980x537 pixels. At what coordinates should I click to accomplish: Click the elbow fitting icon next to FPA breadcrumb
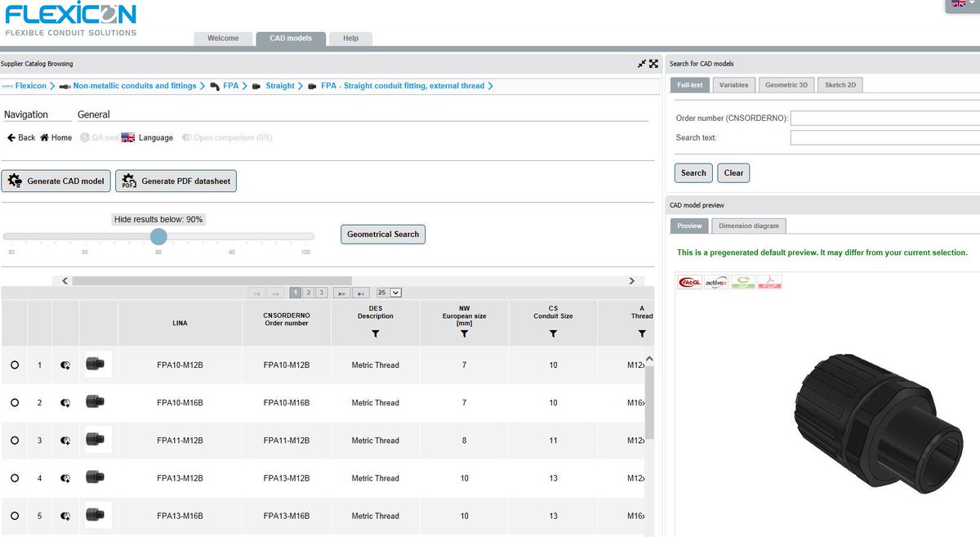click(215, 86)
